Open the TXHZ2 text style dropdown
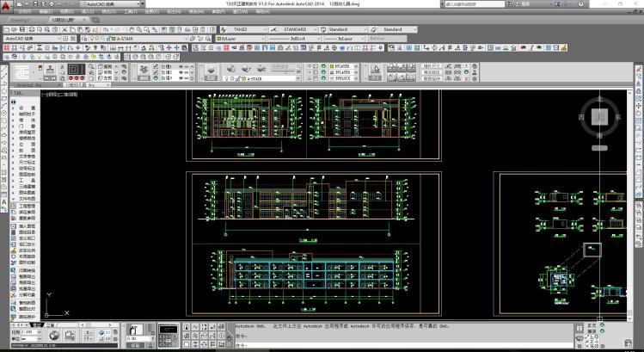 click(x=251, y=29)
